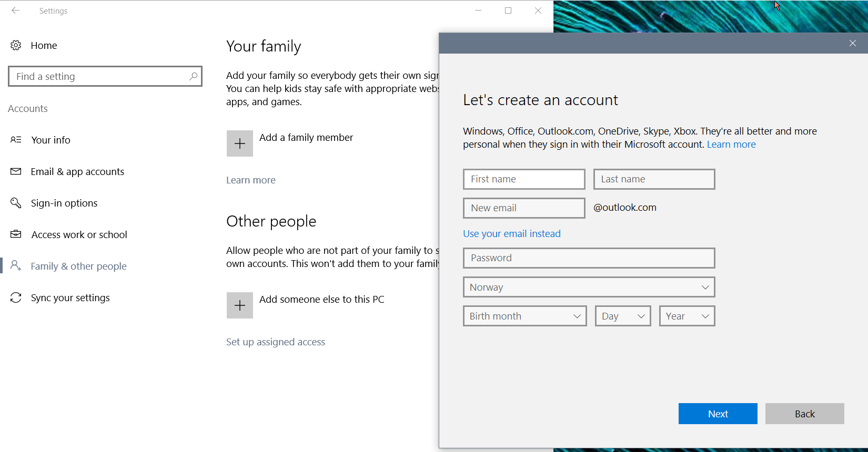Go to Sign-in options
The width and height of the screenshot is (868, 452).
point(64,203)
